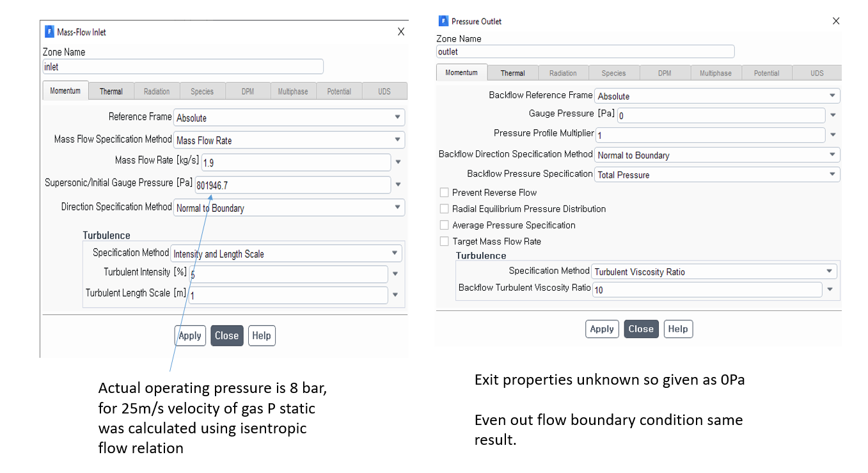The image size is (868, 473).
Task: Switch to inlet Thermal tab
Action: tap(111, 92)
